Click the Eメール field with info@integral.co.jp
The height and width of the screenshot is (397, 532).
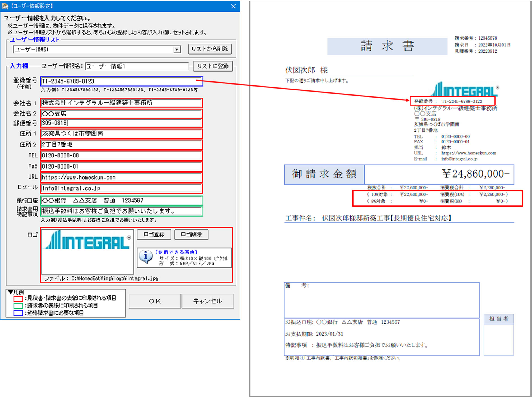click(122, 188)
